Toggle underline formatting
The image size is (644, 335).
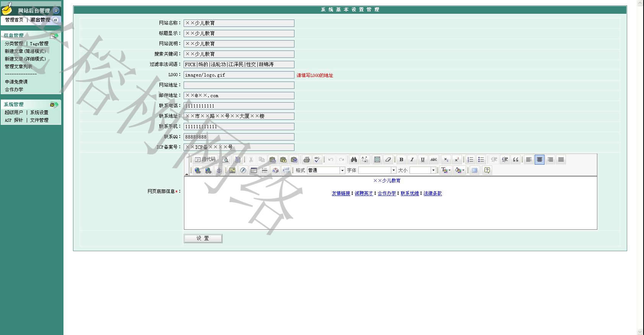click(423, 160)
